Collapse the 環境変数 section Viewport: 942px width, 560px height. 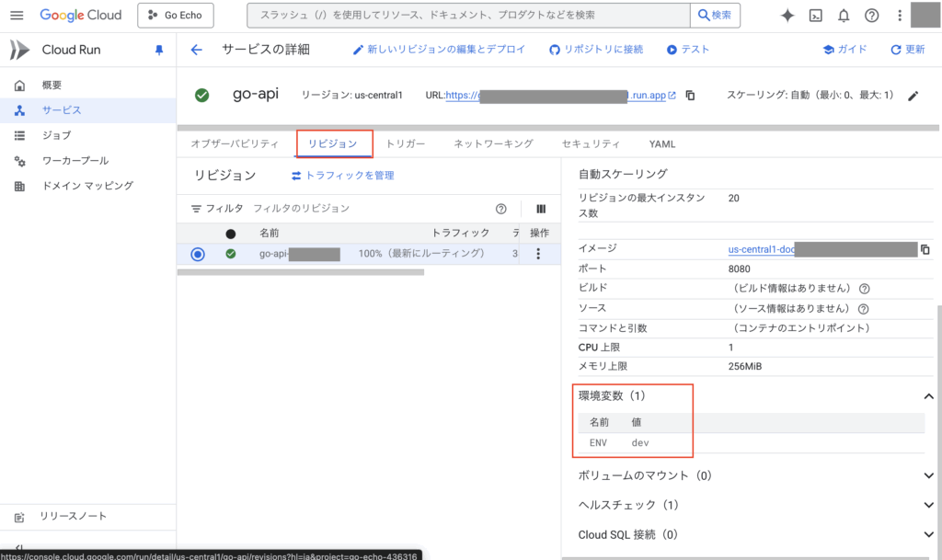click(x=928, y=396)
